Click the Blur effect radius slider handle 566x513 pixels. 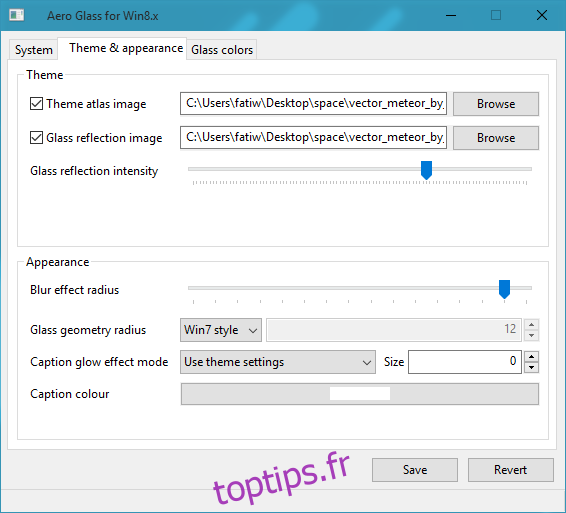[x=504, y=289]
